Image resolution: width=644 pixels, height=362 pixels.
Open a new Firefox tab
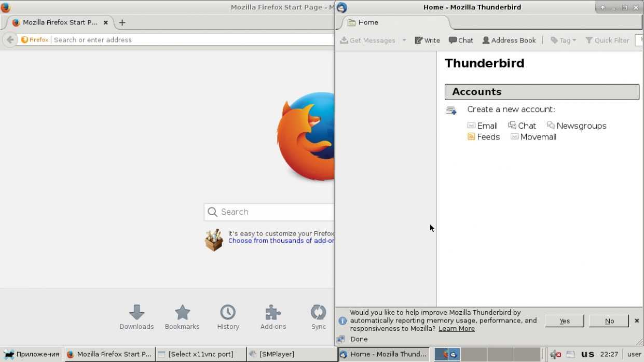122,22
